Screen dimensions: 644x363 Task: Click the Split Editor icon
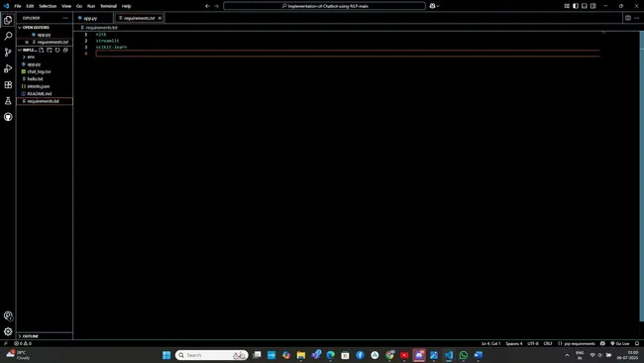628,18
